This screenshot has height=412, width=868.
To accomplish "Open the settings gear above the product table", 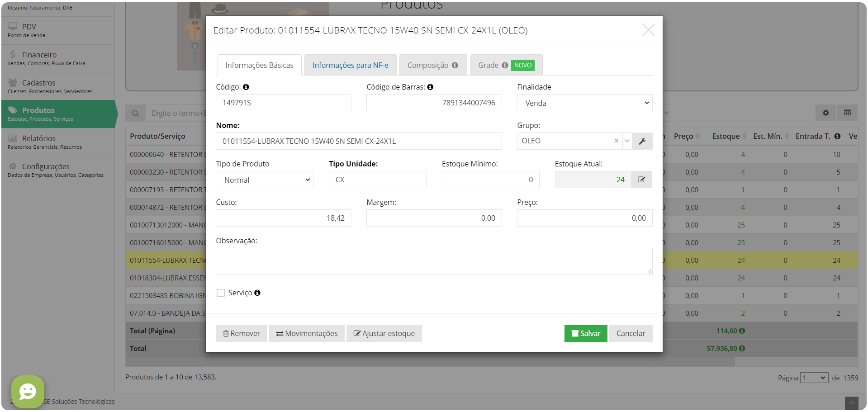I will click(825, 113).
